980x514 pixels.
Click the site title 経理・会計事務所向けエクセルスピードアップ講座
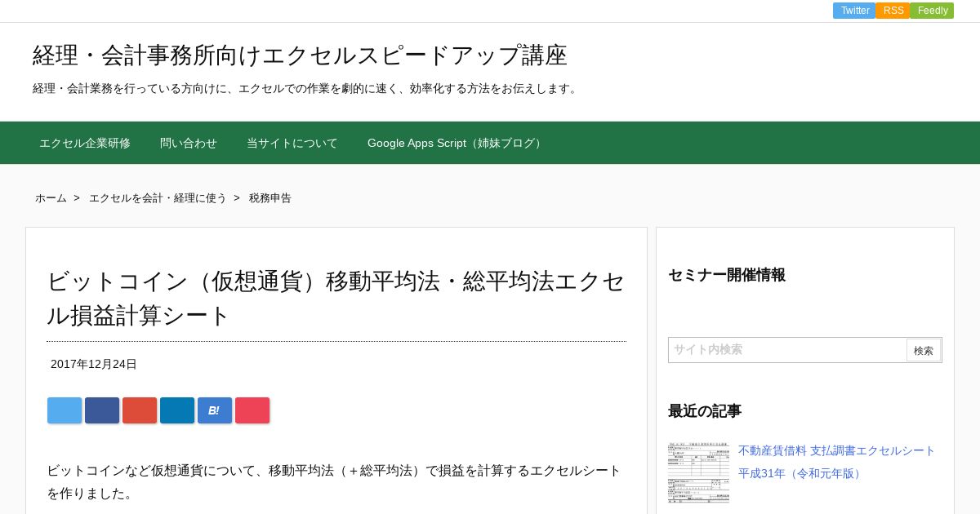(x=300, y=55)
